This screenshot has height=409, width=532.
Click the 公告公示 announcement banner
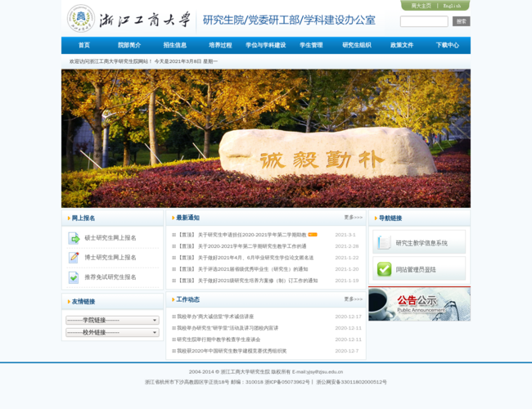pyautogui.click(x=419, y=303)
